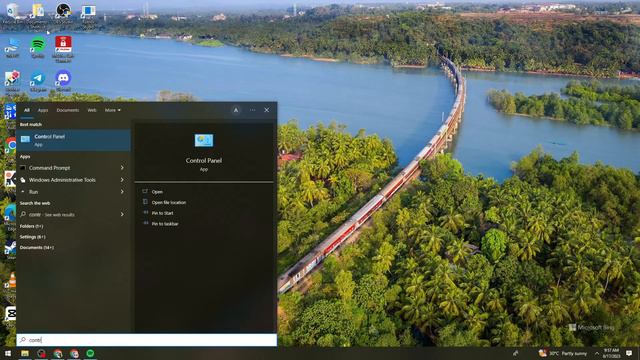Click the Windows Administrative Tools icon
This screenshot has height=360, width=640.
tap(23, 180)
